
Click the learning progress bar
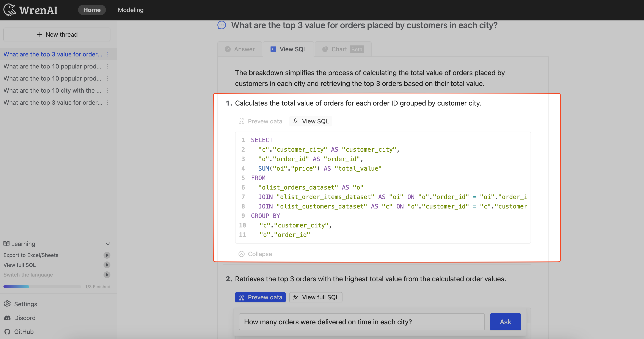(x=42, y=287)
